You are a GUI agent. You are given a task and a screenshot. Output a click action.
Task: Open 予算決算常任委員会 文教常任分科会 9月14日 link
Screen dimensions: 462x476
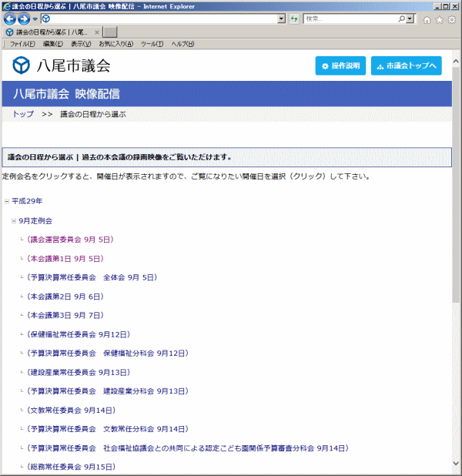(x=108, y=429)
